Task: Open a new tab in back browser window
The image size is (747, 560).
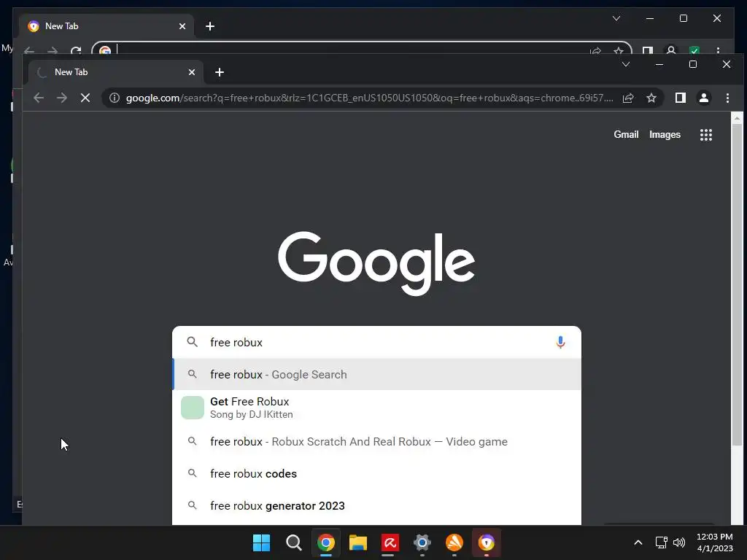Action: point(210,26)
